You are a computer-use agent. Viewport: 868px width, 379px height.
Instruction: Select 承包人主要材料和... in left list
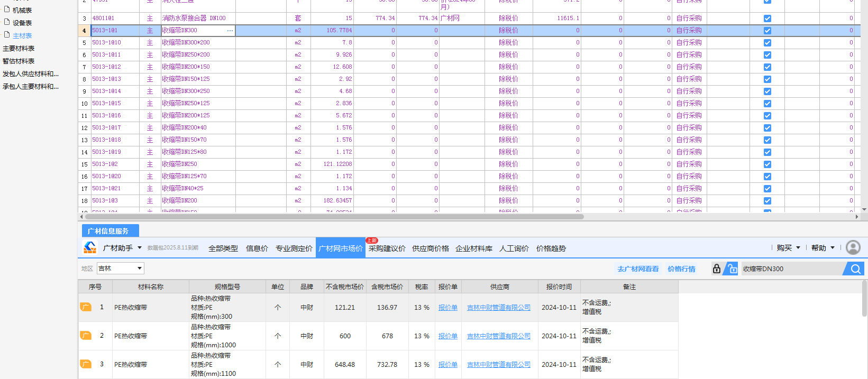[x=31, y=86]
